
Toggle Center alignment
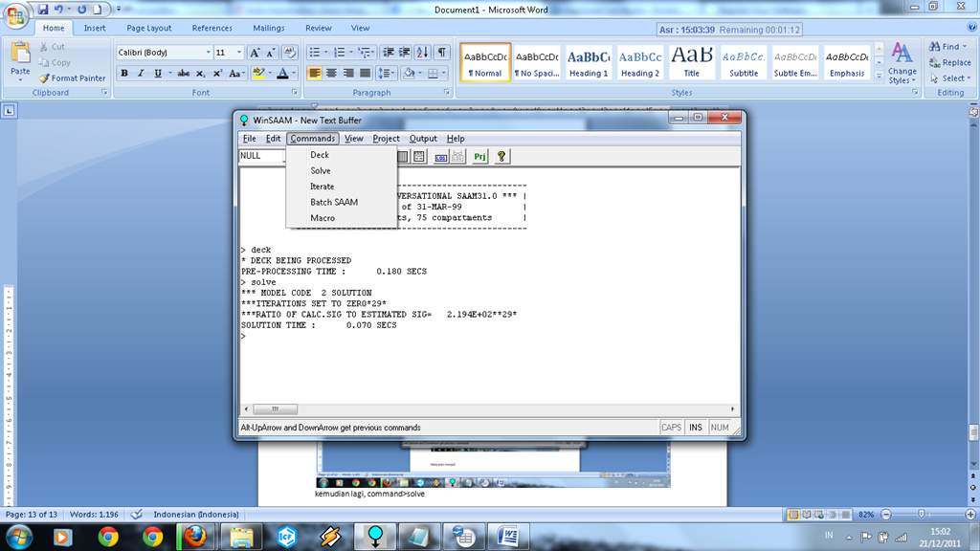(x=331, y=73)
